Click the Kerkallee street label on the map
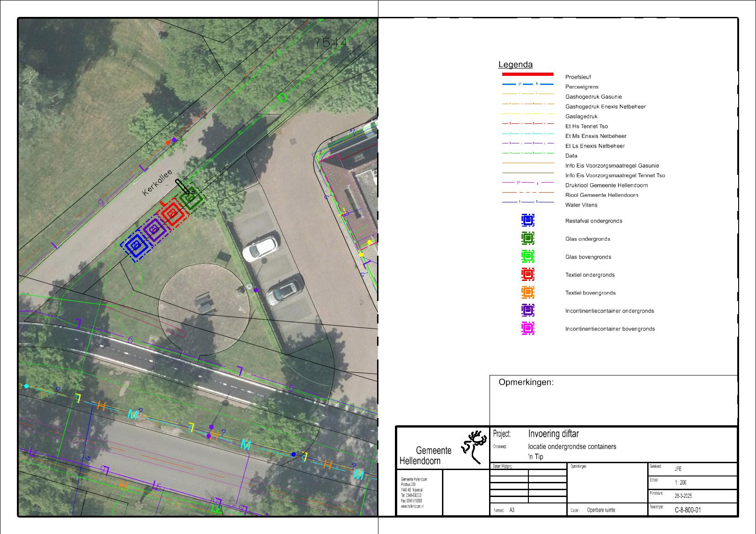Image resolution: width=756 pixels, height=534 pixels. [x=157, y=183]
